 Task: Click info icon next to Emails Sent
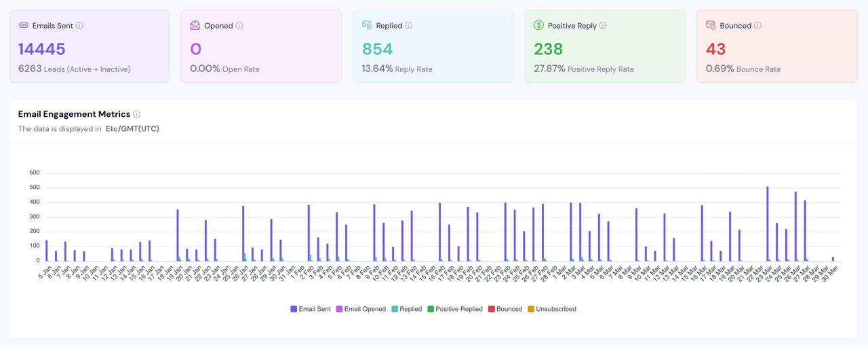pyautogui.click(x=79, y=26)
